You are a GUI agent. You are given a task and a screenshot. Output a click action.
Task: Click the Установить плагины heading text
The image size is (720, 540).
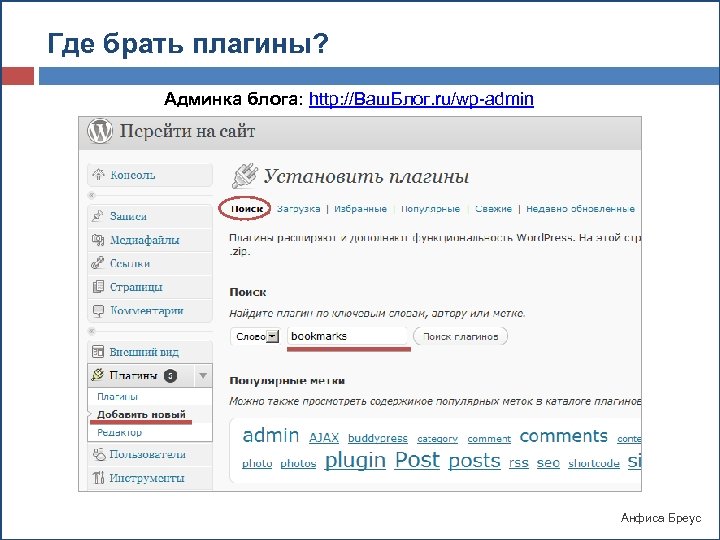pyautogui.click(x=366, y=177)
